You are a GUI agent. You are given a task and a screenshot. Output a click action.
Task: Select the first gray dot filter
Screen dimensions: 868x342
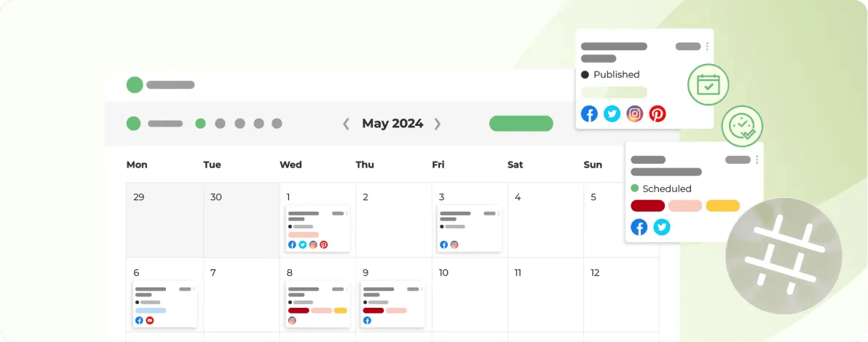pos(220,124)
